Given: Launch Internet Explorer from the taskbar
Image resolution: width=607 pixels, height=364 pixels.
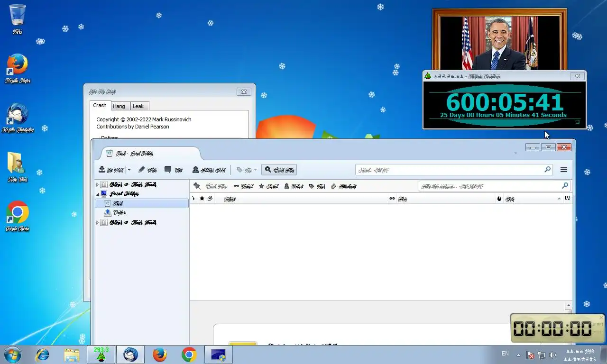Looking at the screenshot, I should [43, 355].
